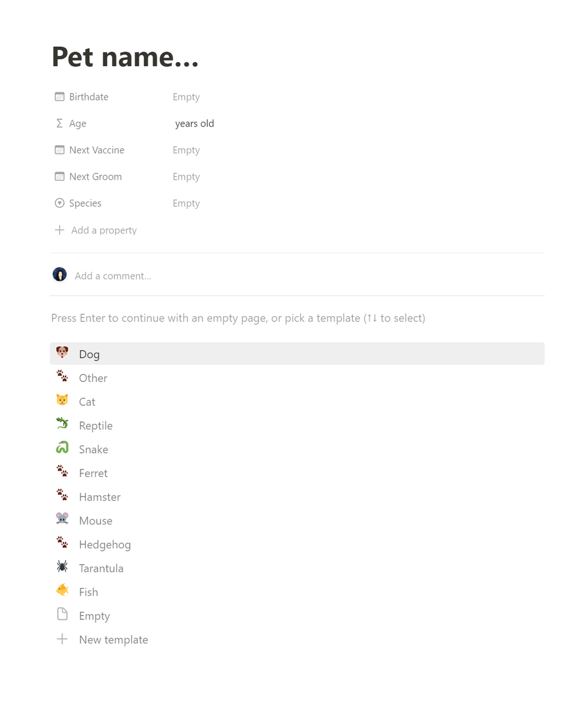Click the green snake icon

(62, 448)
